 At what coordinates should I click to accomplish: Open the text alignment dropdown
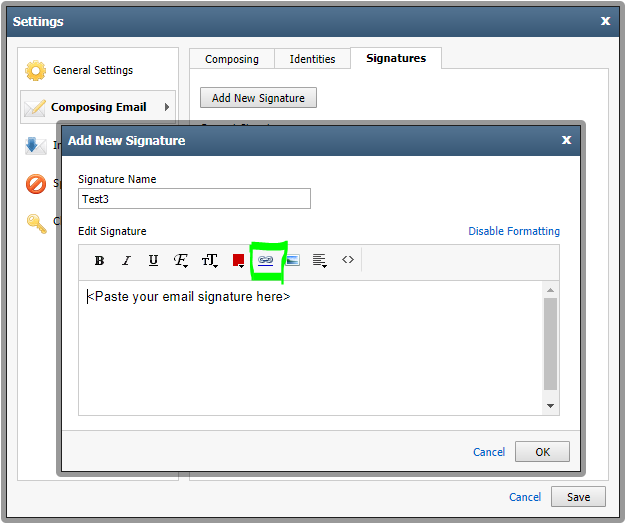click(x=320, y=262)
